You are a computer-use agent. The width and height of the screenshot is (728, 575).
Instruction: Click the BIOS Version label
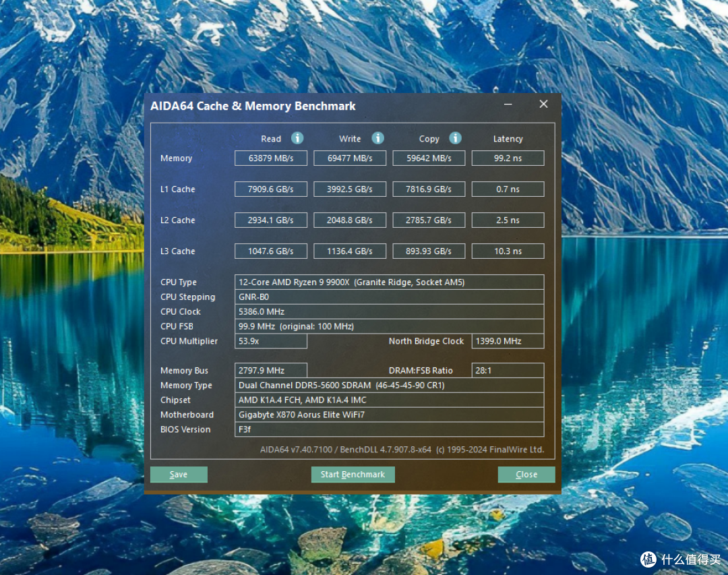[x=185, y=429]
